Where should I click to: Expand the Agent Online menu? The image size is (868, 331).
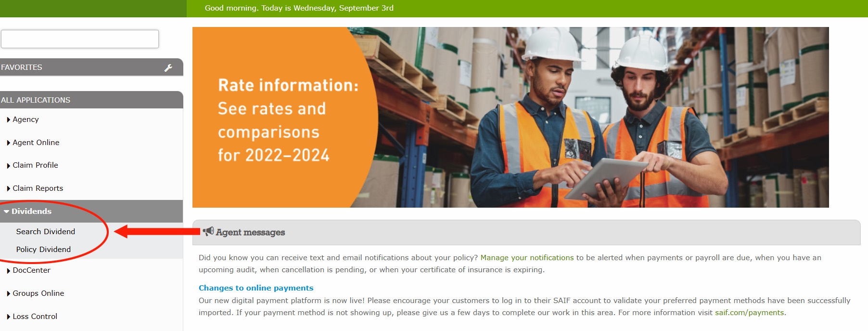(36, 143)
